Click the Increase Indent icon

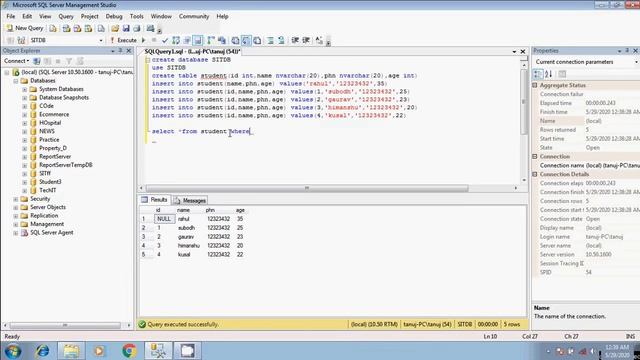306,40
